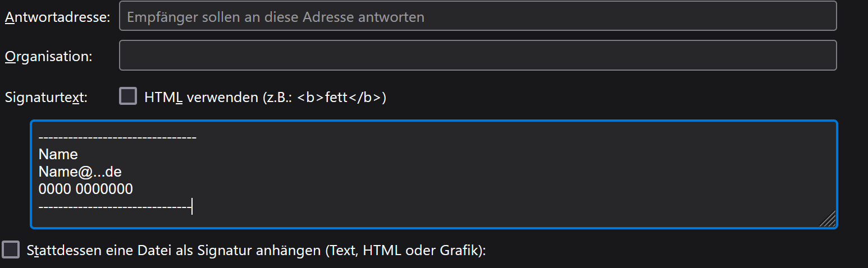Place cursor on the Name@...de email line
The width and height of the screenshot is (868, 268).
(x=80, y=172)
